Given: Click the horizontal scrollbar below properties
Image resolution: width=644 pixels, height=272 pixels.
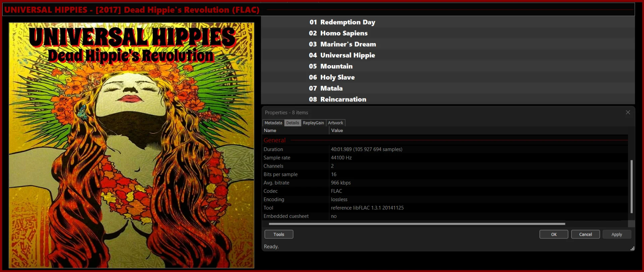Looking at the screenshot, I should coord(417,224).
